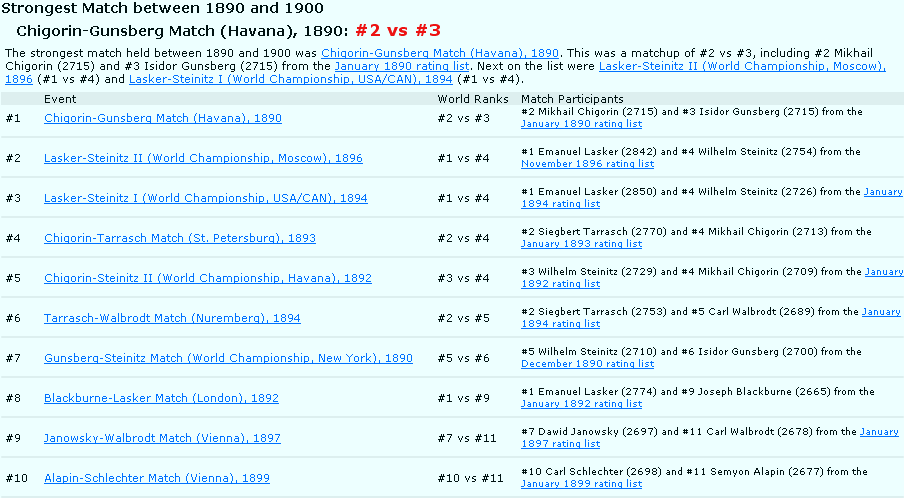Select Chigorin-Steinitz II (Havana), 1892 event

(207, 278)
